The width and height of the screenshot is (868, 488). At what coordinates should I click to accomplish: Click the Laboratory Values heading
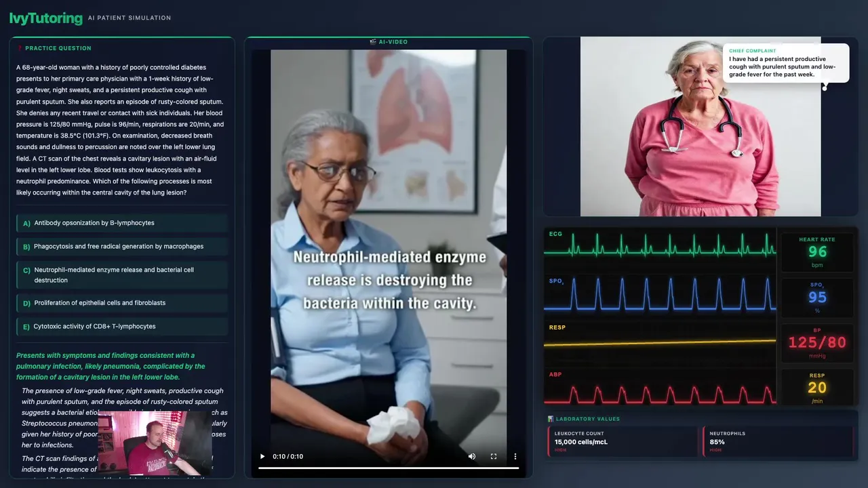click(x=588, y=419)
